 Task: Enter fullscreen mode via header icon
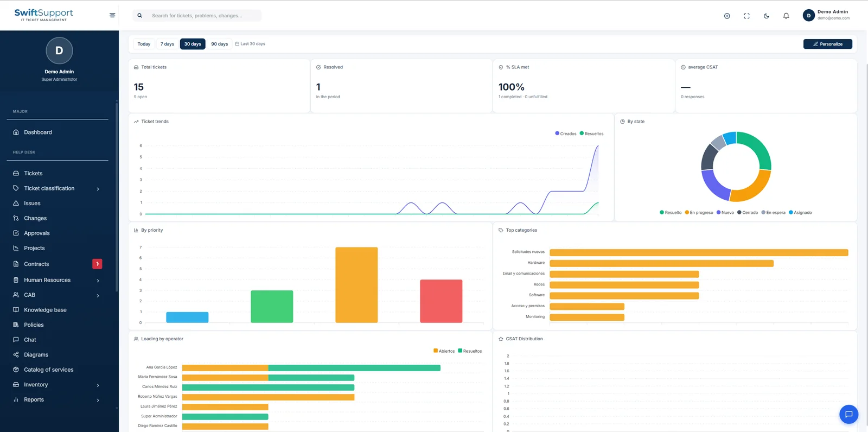click(x=746, y=16)
